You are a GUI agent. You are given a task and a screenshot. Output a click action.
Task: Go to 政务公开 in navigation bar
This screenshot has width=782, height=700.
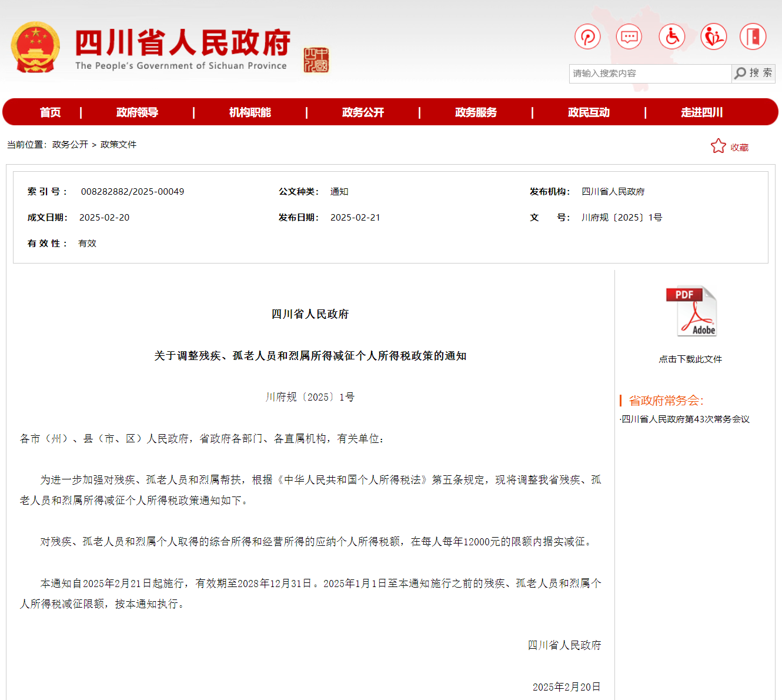(363, 112)
